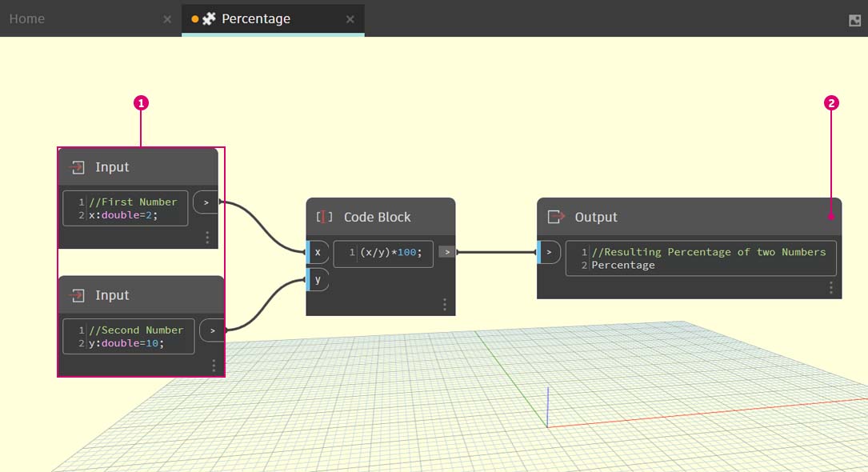868x472 pixels.
Task: Open options menu of First Number Input node
Action: click(x=207, y=238)
